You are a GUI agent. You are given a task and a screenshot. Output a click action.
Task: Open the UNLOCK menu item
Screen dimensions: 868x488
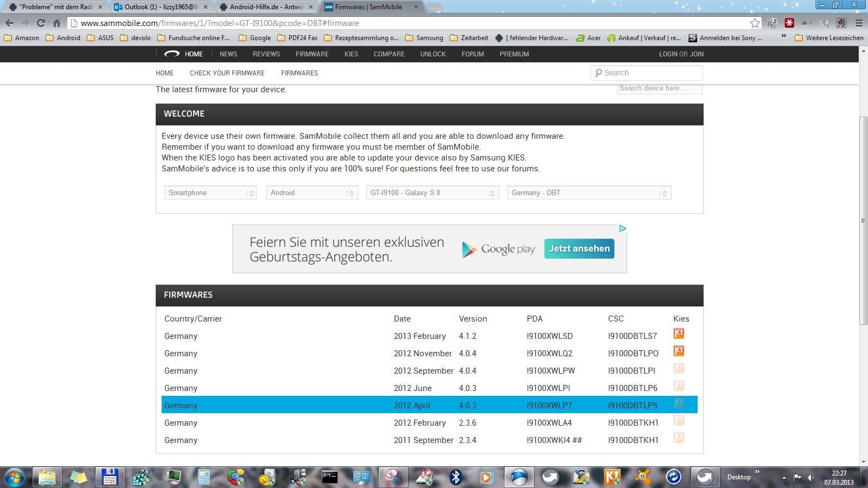click(433, 54)
